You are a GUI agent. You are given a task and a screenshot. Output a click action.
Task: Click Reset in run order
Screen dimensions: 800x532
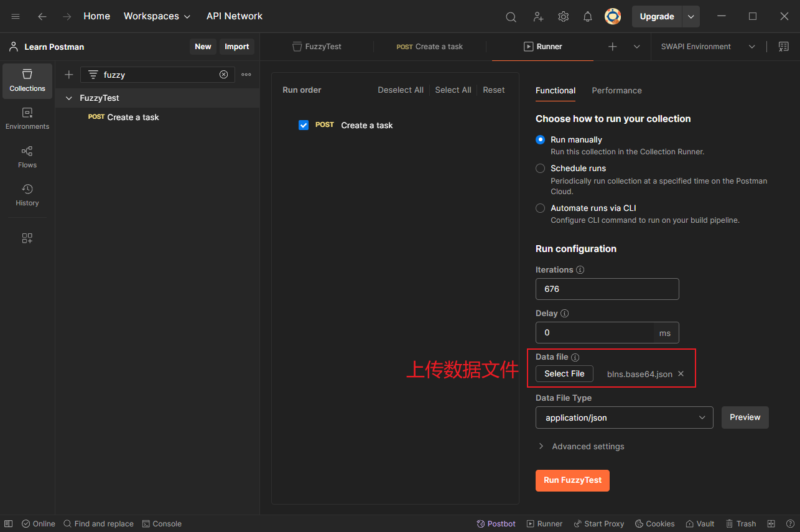click(494, 90)
